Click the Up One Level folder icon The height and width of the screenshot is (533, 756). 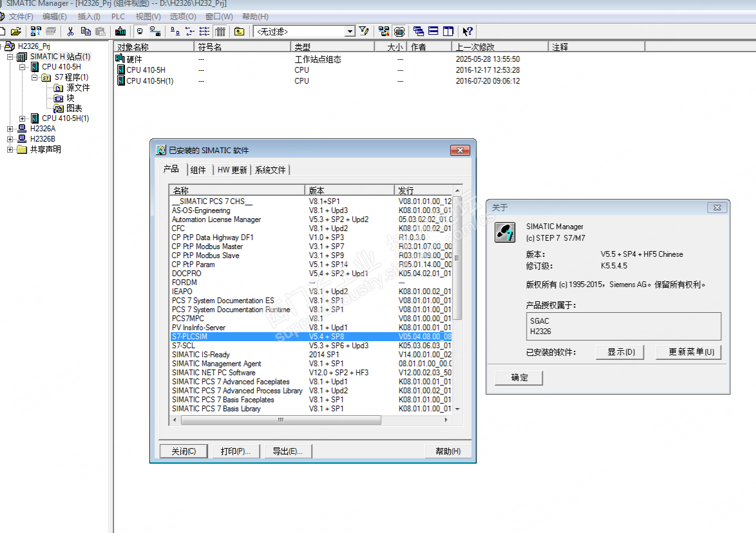tap(240, 31)
